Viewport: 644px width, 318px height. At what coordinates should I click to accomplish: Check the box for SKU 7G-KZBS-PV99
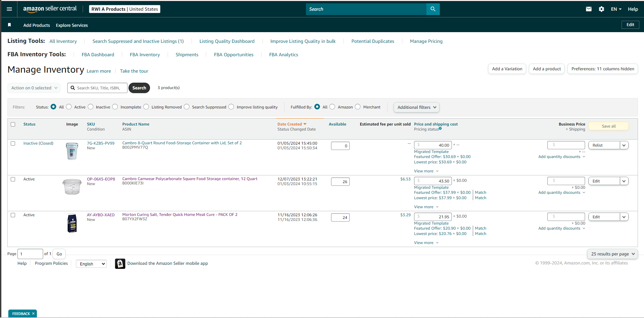tap(13, 143)
